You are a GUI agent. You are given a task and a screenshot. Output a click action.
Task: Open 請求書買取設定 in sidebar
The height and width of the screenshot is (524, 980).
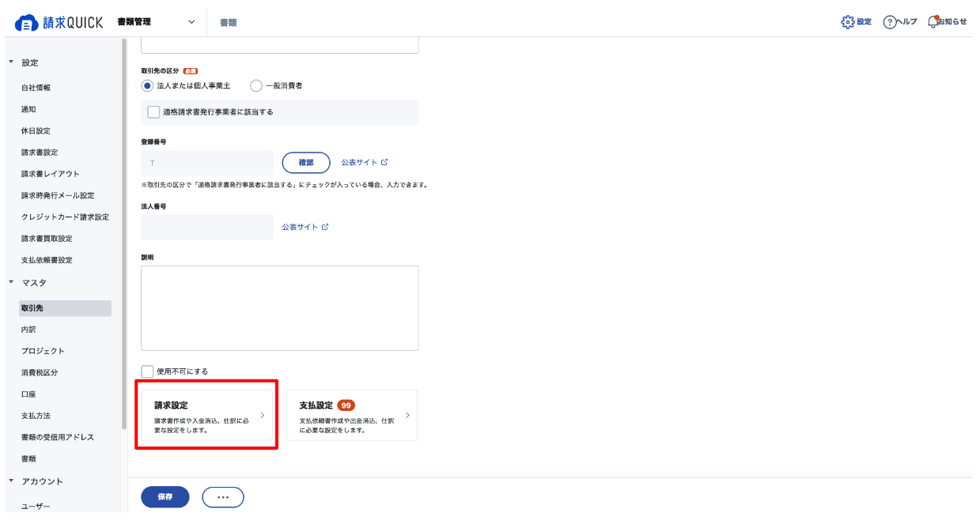pos(47,238)
